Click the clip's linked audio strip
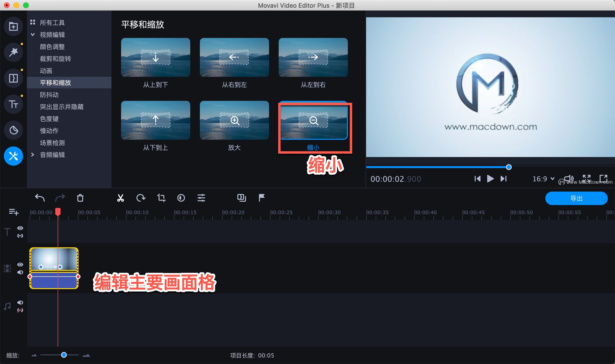Viewport: 615px width, 364px height. pos(54,280)
